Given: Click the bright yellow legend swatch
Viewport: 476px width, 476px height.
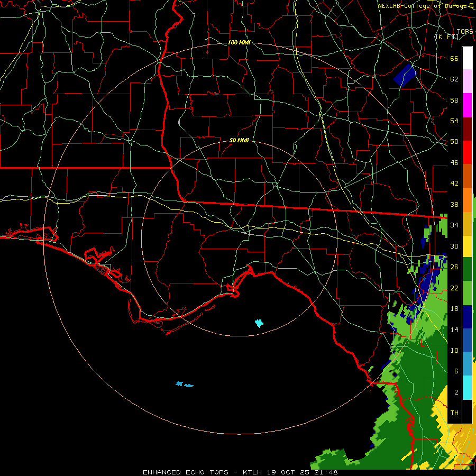Looking at the screenshot, I should (x=467, y=246).
